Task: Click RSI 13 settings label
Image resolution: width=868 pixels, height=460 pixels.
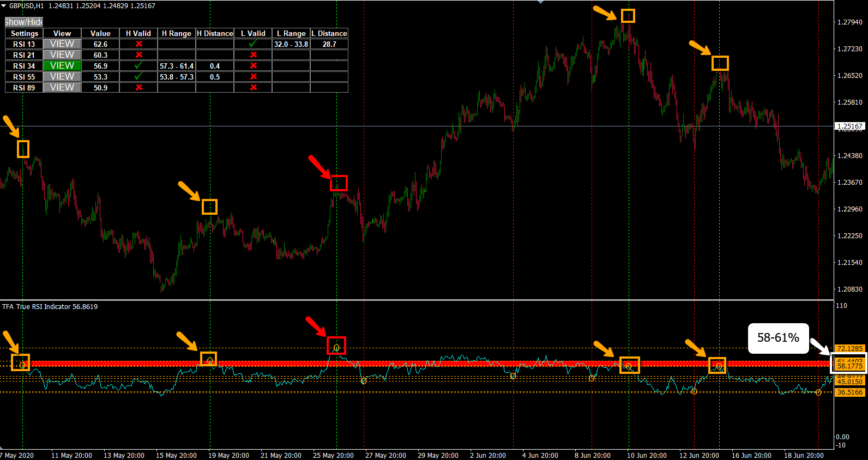Action: pyautogui.click(x=24, y=44)
